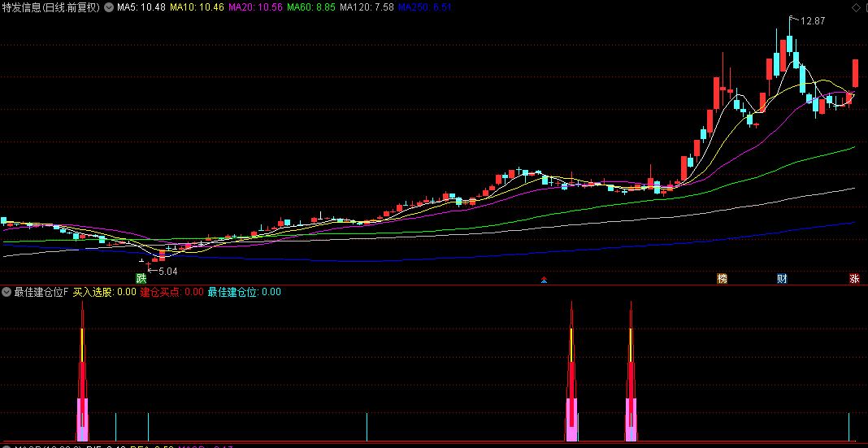The width and height of the screenshot is (868, 448).
Task: Click the 建仓买点: 0.00 value
Action: click(x=172, y=292)
